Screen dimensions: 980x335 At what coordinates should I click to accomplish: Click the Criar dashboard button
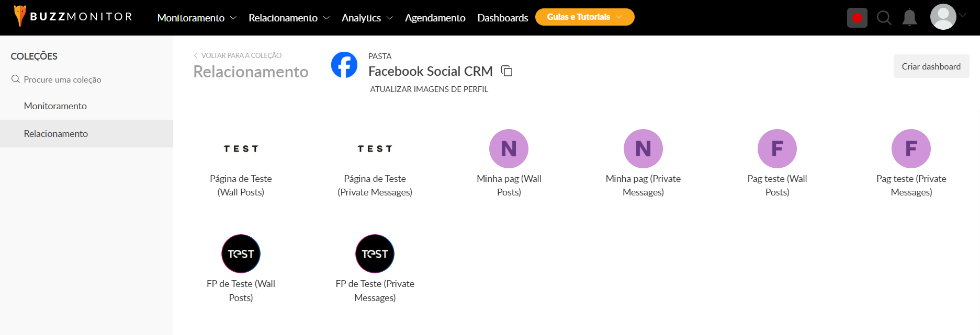[x=931, y=66]
